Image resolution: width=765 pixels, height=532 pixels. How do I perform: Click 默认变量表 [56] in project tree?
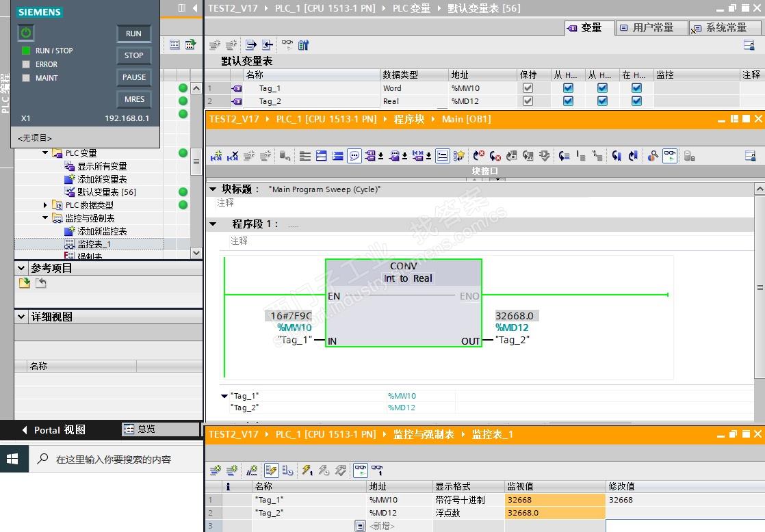(x=106, y=192)
